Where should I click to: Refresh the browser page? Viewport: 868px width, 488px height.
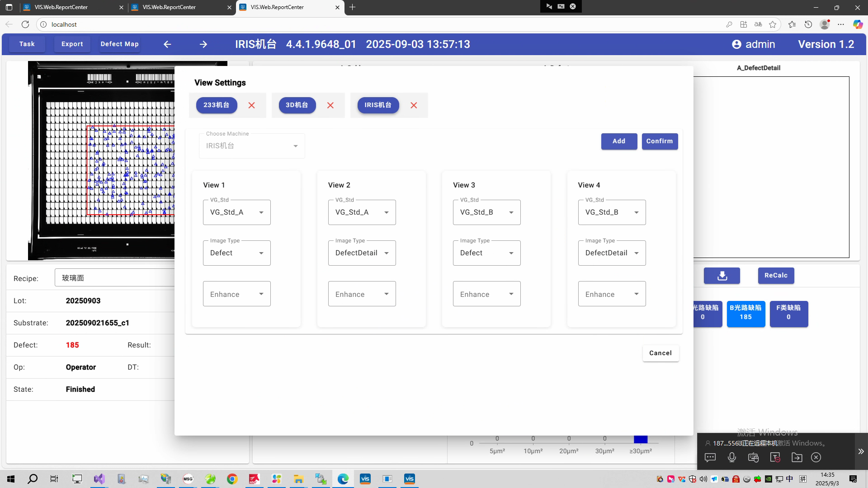point(25,24)
